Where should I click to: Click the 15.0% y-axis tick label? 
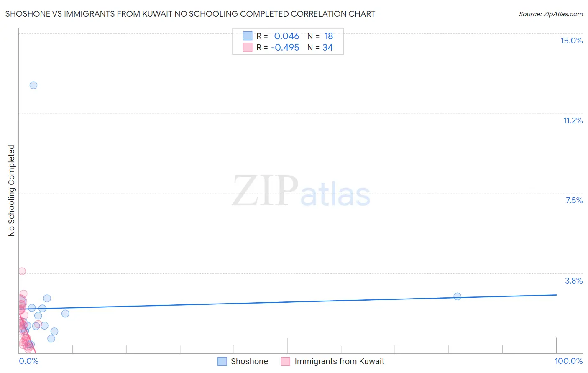coord(571,41)
